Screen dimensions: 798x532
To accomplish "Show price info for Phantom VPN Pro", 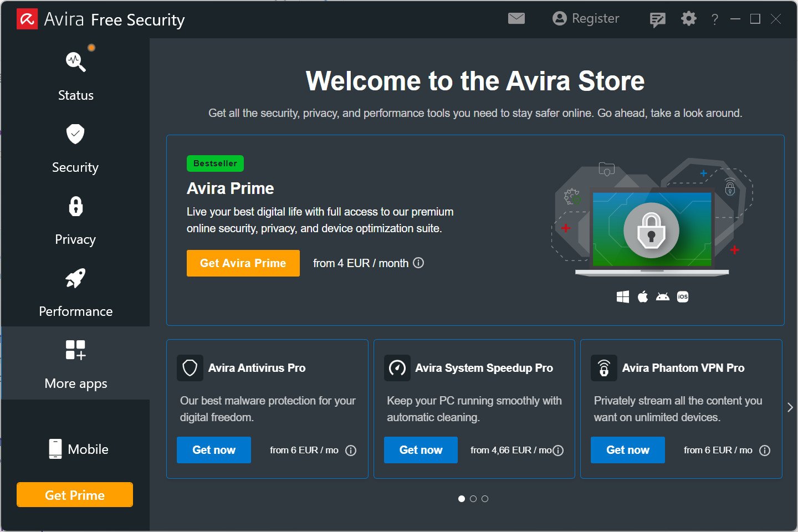I will 765,451.
